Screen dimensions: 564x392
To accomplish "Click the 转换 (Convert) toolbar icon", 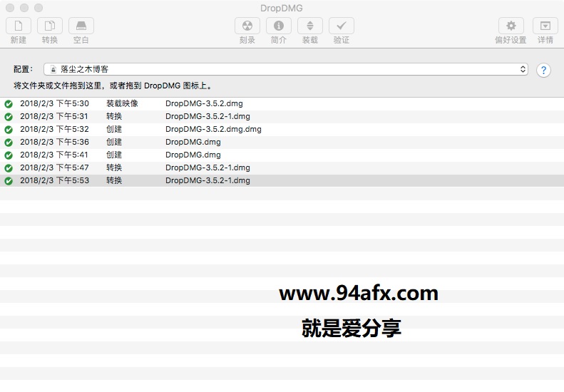I will click(x=50, y=26).
